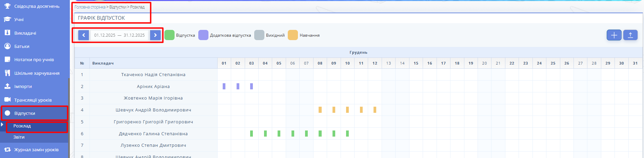644x158 pixels.
Task: Click Головна сторінка breadcrumb link
Action: 90,7
